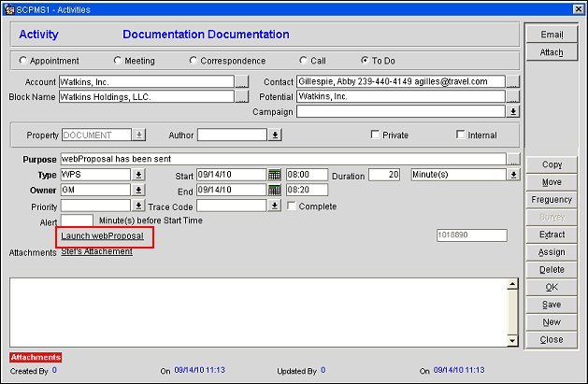Select the Appointment radio button

pyautogui.click(x=23, y=61)
